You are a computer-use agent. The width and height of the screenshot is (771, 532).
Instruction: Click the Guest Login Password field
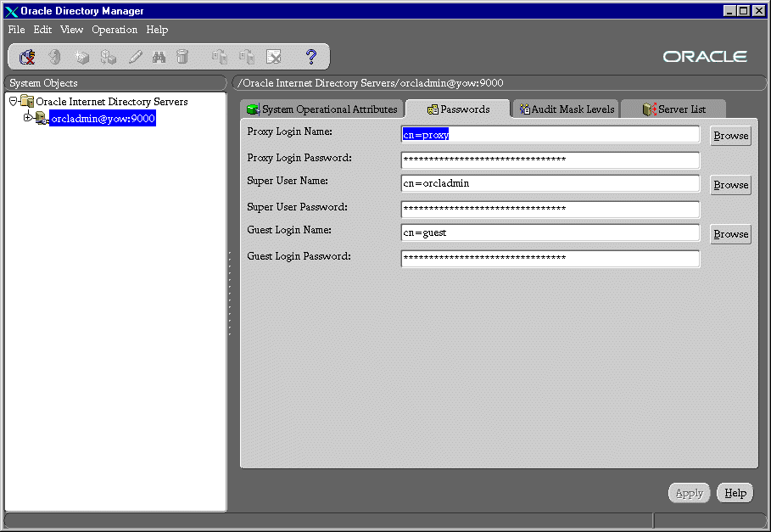coord(550,258)
